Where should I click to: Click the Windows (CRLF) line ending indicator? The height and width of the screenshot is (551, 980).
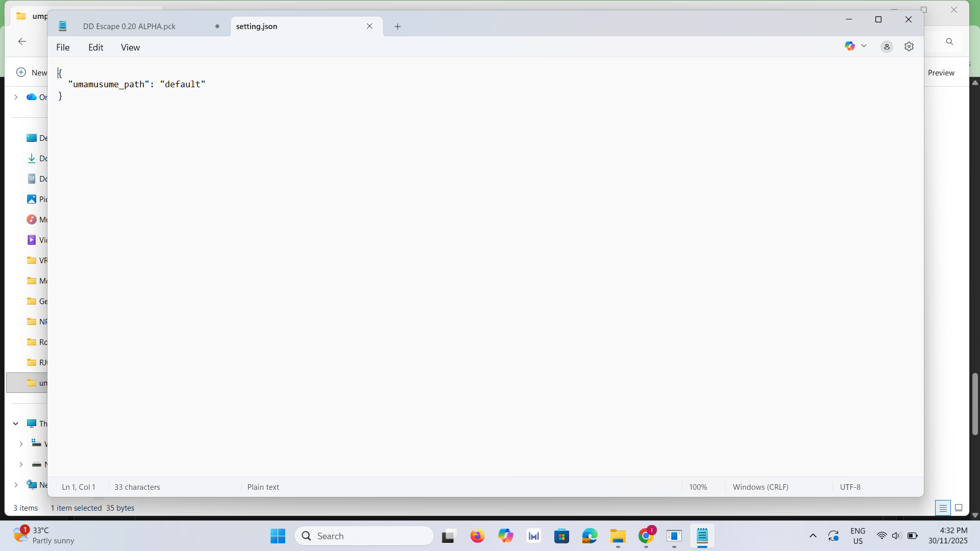[x=761, y=487]
